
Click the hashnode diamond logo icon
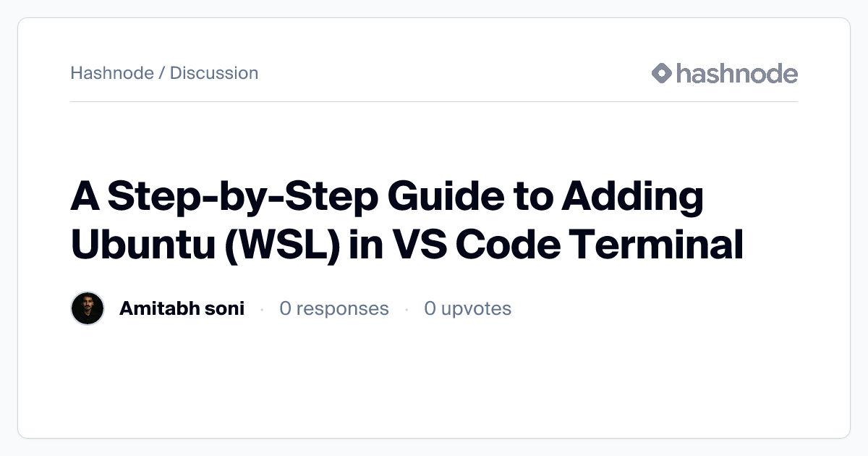click(662, 73)
